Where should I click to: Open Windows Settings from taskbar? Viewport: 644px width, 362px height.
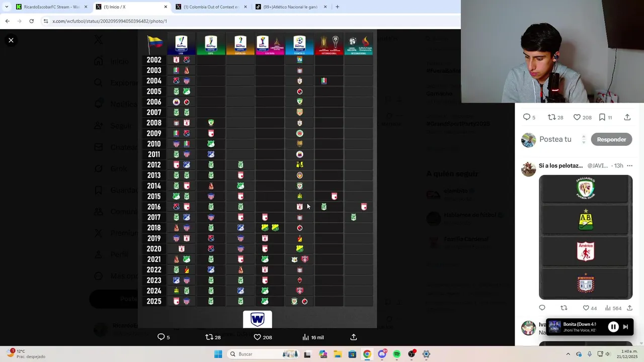pos(426,354)
